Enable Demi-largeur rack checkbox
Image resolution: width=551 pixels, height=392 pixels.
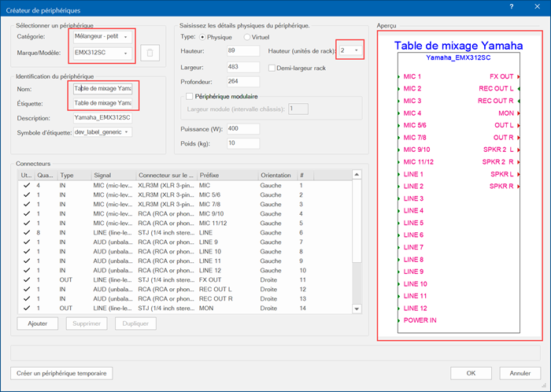point(272,68)
